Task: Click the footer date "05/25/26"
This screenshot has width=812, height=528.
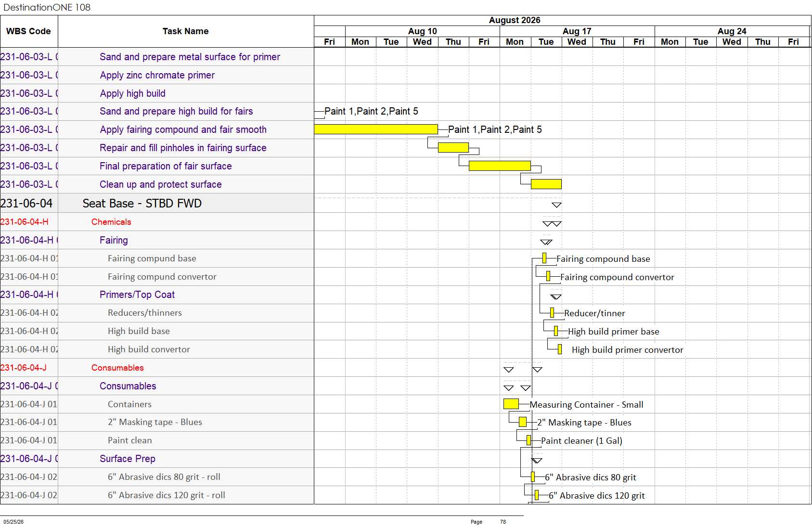Action: pos(13,522)
